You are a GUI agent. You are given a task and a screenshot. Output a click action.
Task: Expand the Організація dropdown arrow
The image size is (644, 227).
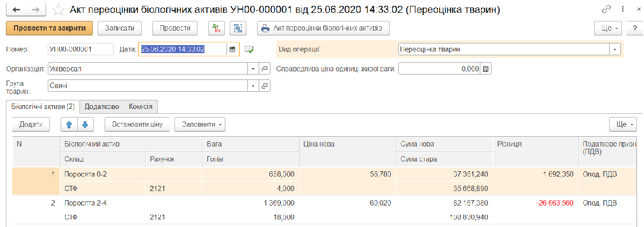point(253,69)
